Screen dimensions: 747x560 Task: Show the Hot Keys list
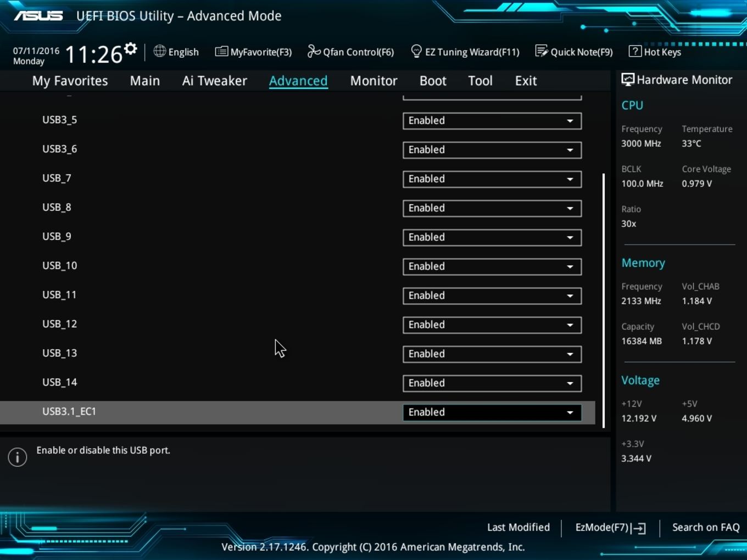(x=655, y=52)
